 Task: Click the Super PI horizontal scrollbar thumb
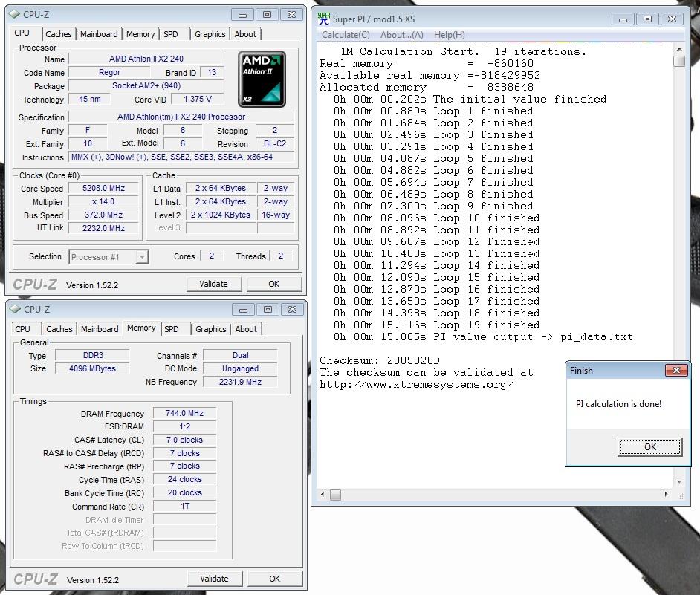tap(336, 494)
